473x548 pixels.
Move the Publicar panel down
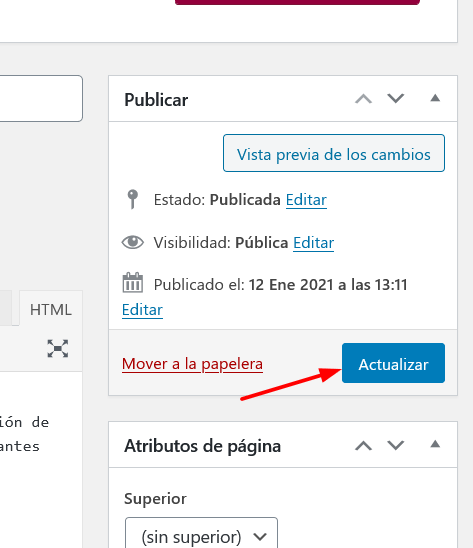396,98
